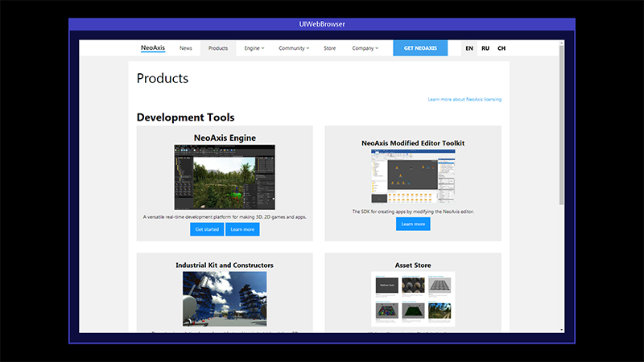
Task: Open the News menu item
Action: click(186, 48)
